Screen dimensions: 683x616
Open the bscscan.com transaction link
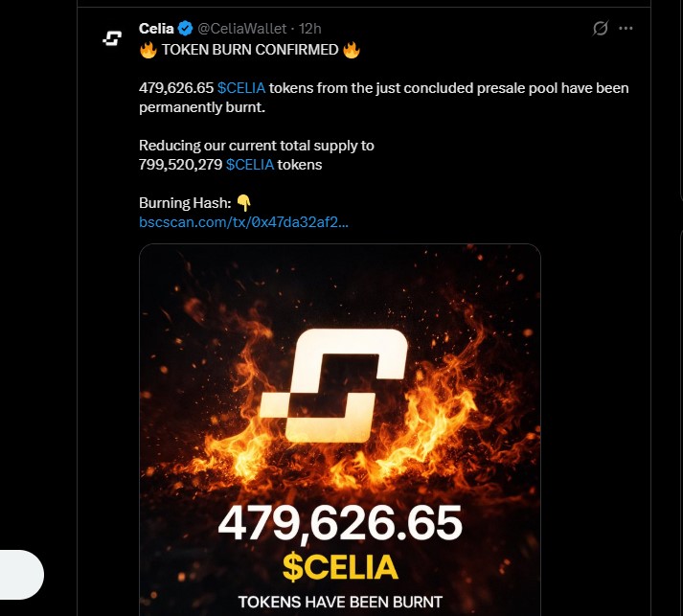(243, 223)
